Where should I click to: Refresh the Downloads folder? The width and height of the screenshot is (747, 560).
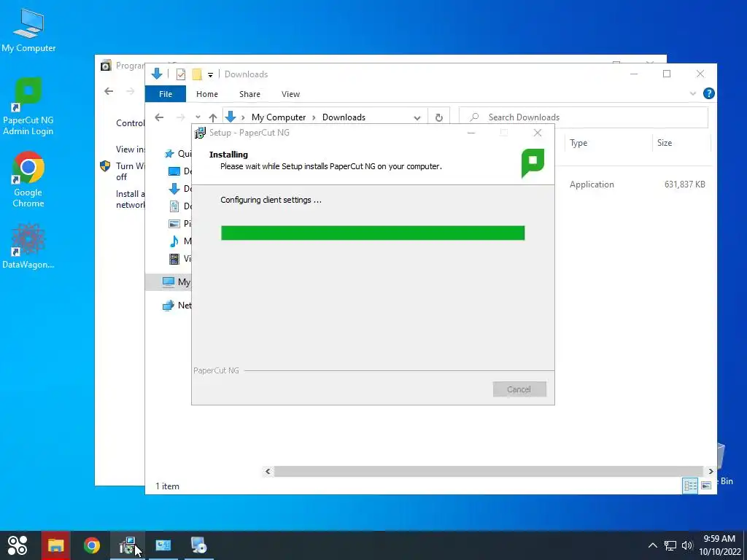click(x=438, y=117)
